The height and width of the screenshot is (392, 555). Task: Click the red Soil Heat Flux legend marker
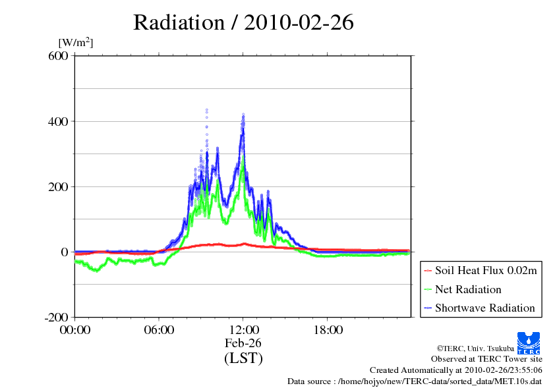(x=428, y=271)
